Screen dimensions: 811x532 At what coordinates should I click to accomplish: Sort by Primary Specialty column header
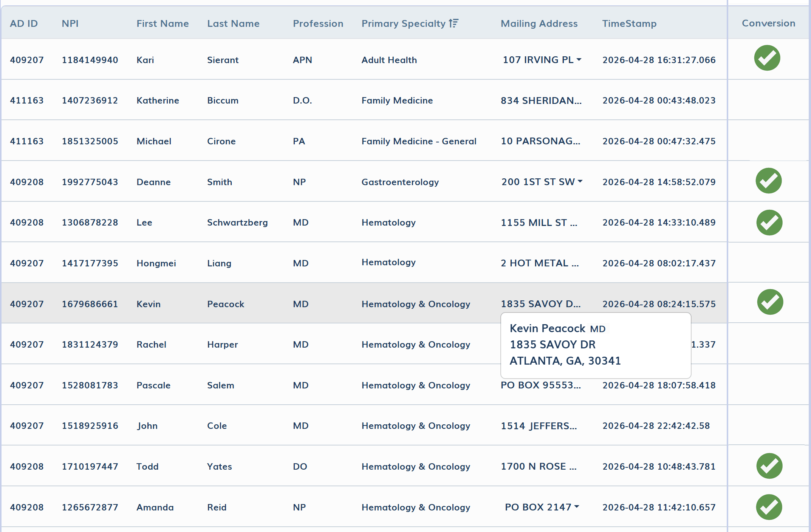point(404,23)
